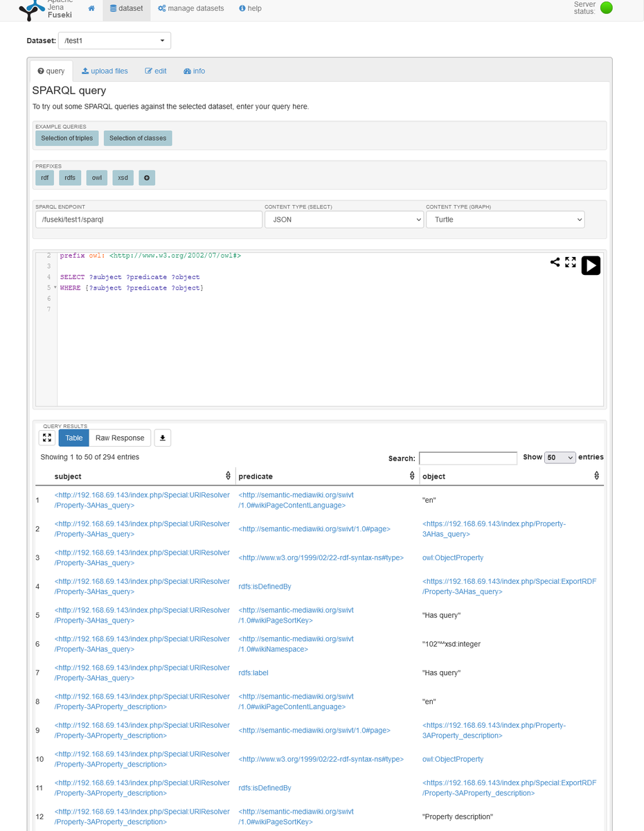Load the Selection of triples example query
Screen dimensions: 644x831
(x=67, y=138)
